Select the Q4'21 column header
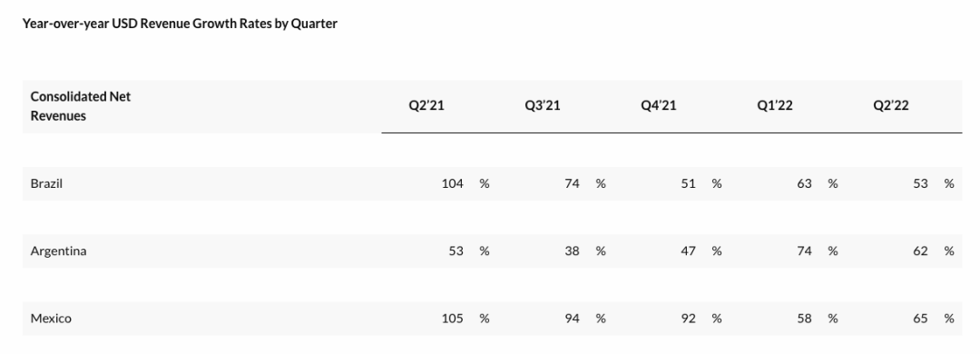980x354 pixels. click(659, 105)
